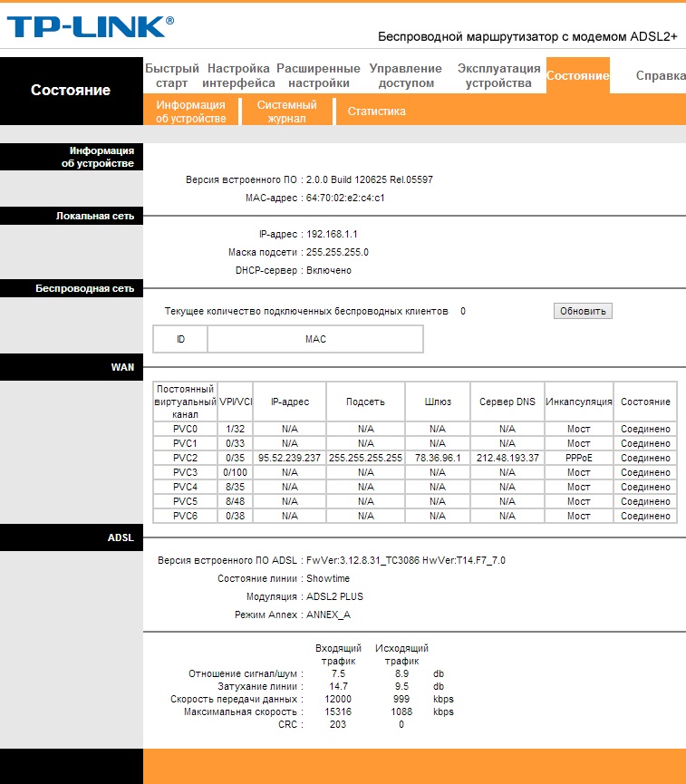
Task: Open the Статистика submenu
Action: click(x=376, y=111)
